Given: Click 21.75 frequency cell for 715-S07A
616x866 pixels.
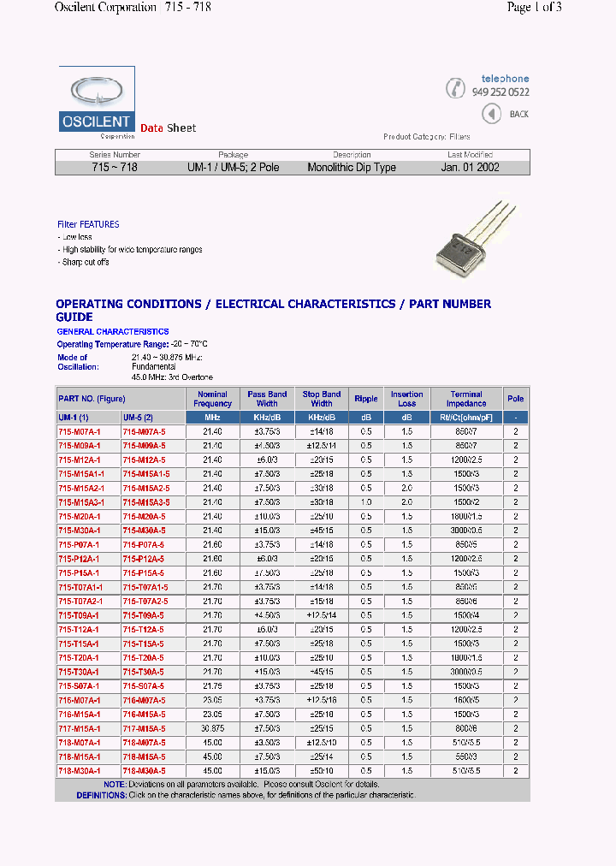Looking at the screenshot, I should (x=212, y=686).
